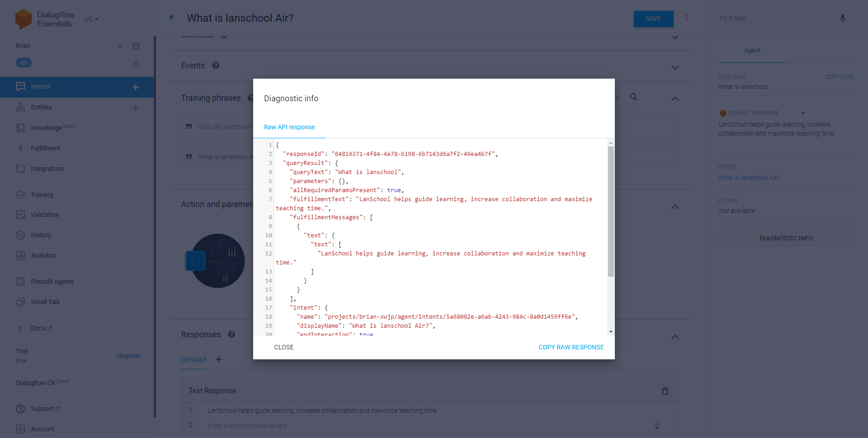Open the Default Response dropdown arrow
Viewport: 868px width, 438px height.
(x=803, y=113)
